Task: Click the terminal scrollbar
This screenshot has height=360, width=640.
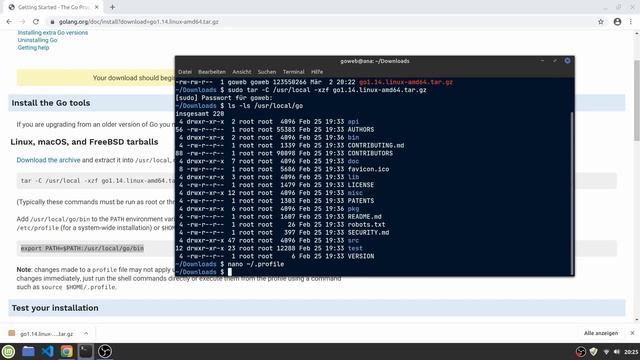Action: pyautogui.click(x=571, y=192)
